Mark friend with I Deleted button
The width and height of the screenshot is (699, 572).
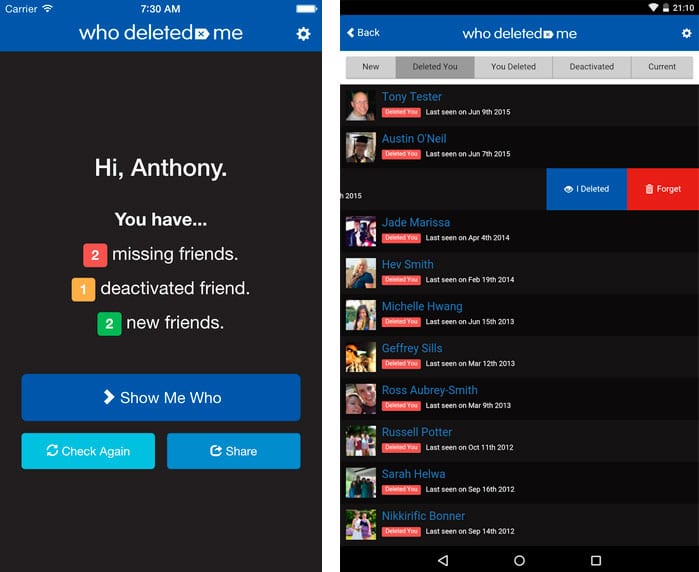coord(586,189)
